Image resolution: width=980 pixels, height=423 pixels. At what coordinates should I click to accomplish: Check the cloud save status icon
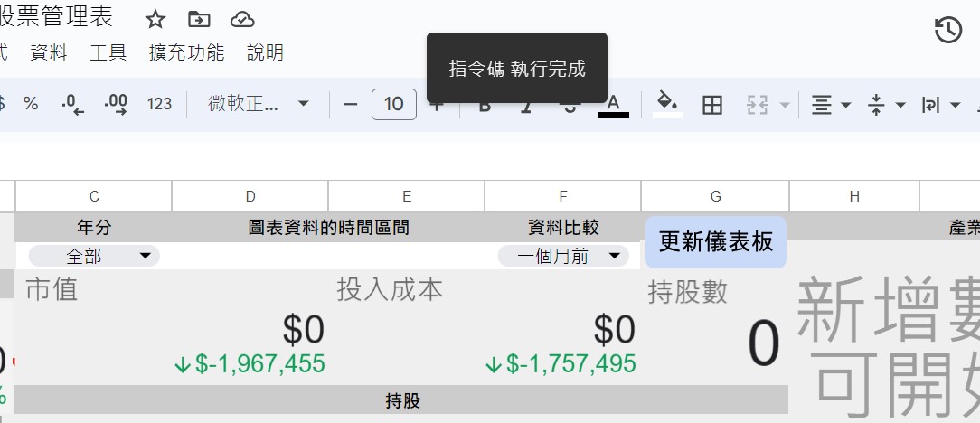[241, 20]
